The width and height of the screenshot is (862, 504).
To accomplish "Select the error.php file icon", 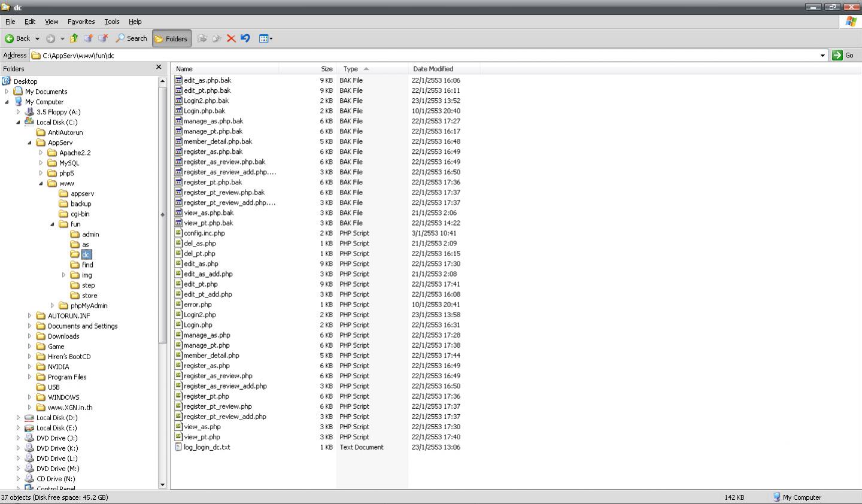I will click(x=178, y=305).
